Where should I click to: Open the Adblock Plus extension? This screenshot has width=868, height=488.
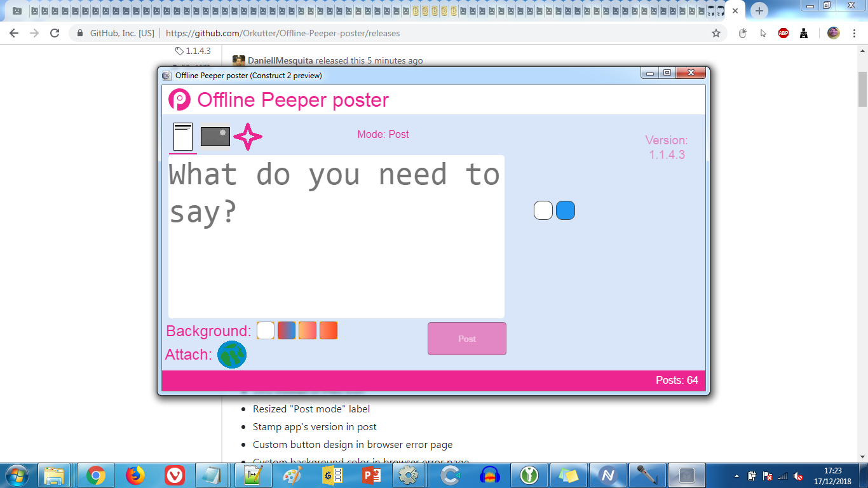783,33
